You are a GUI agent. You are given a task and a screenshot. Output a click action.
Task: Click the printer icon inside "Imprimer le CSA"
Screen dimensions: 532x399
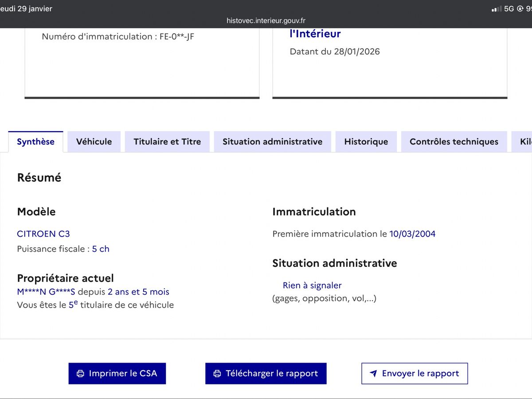pos(80,373)
